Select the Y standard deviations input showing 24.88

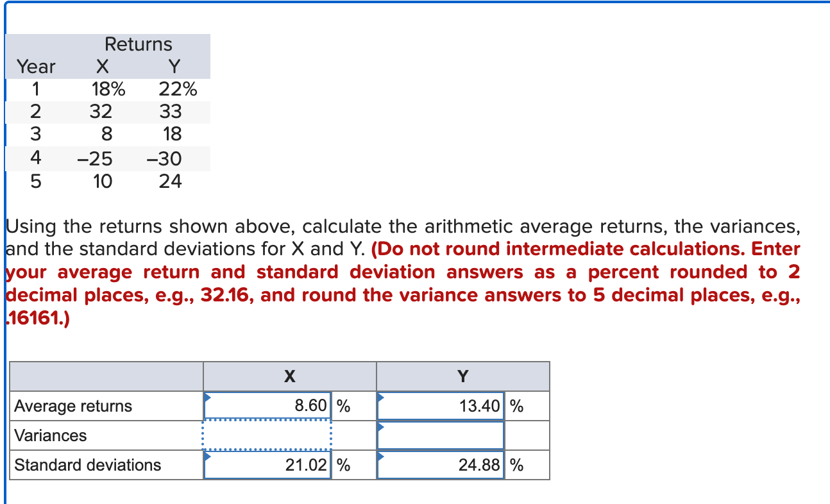(x=440, y=464)
